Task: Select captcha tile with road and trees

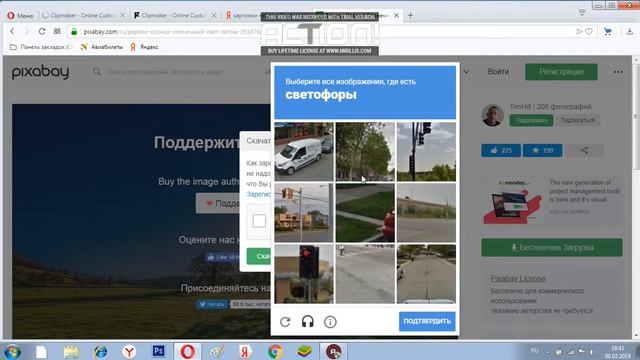Action: click(x=426, y=274)
